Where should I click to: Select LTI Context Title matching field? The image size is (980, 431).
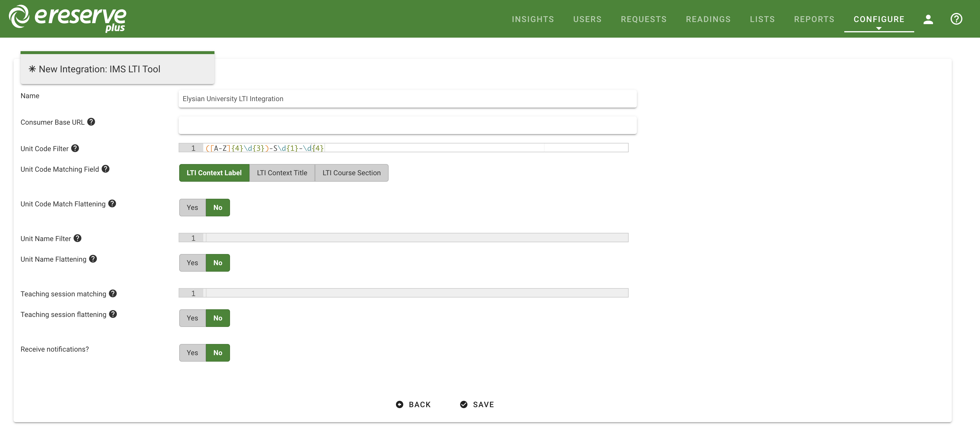pyautogui.click(x=282, y=173)
